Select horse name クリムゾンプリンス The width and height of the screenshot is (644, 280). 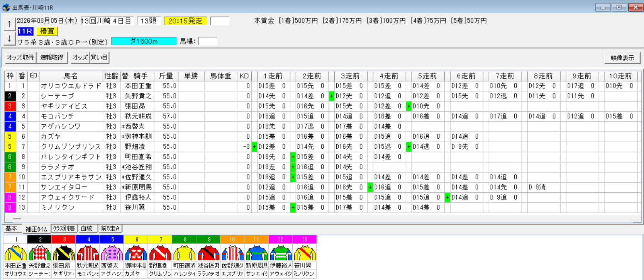click(71, 147)
